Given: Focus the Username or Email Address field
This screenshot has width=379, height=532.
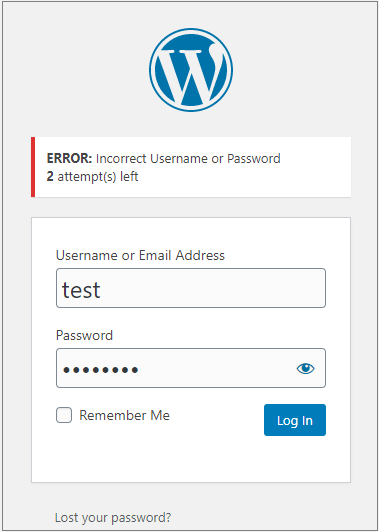Looking at the screenshot, I should (191, 288).
